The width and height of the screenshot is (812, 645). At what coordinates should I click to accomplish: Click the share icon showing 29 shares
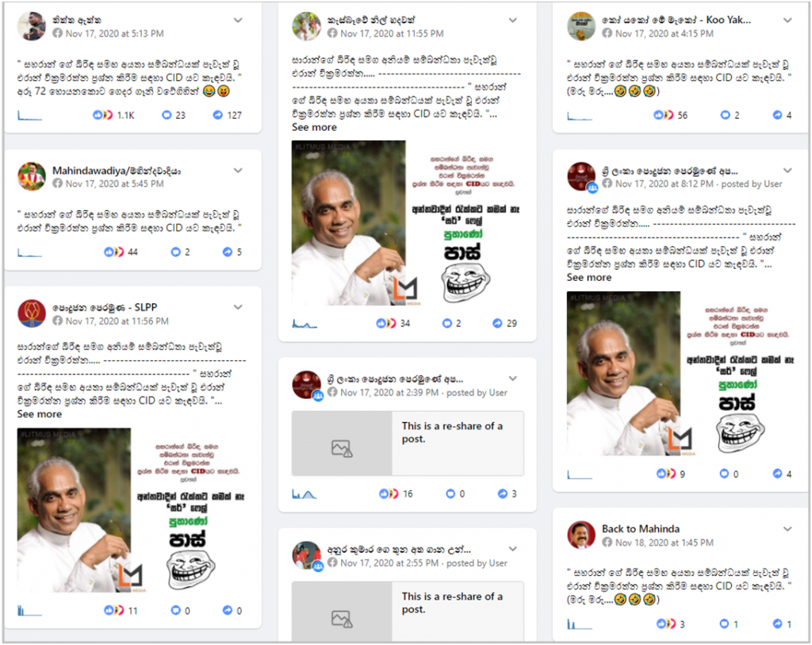point(497,323)
